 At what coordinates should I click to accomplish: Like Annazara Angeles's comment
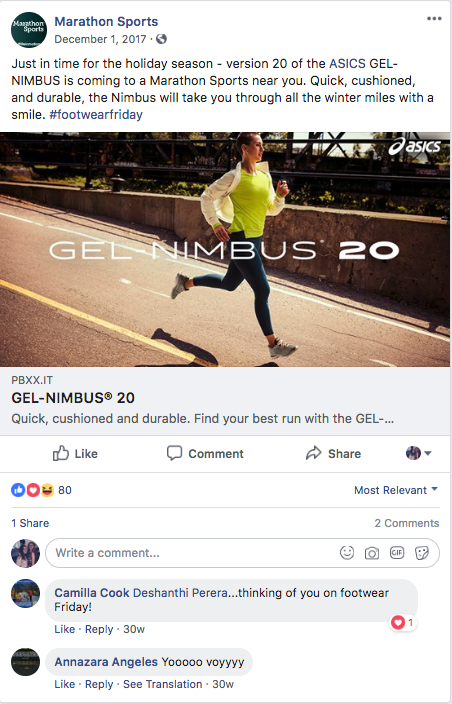pyautogui.click(x=64, y=684)
